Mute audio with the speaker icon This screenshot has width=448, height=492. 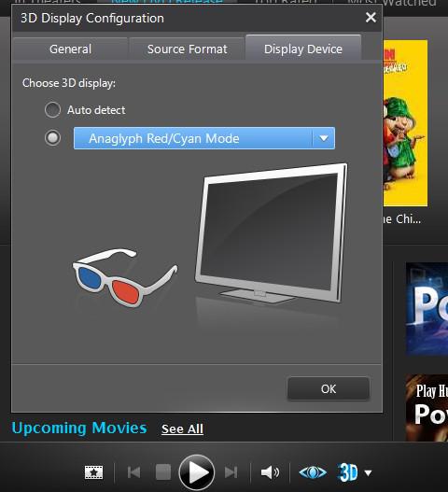point(270,472)
